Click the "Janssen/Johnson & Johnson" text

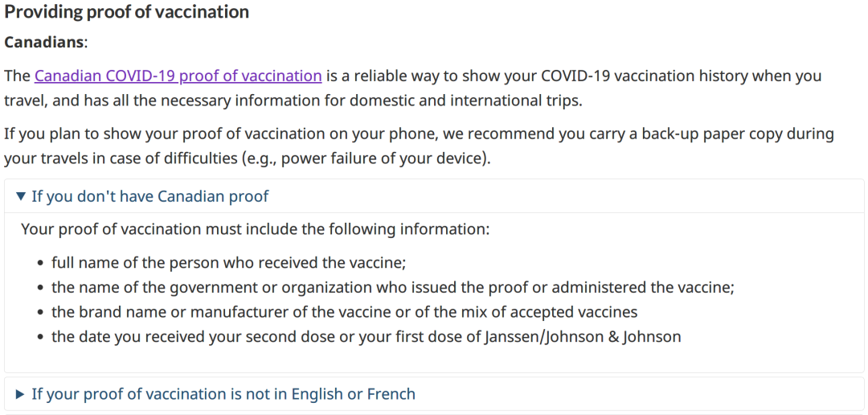[x=583, y=336]
